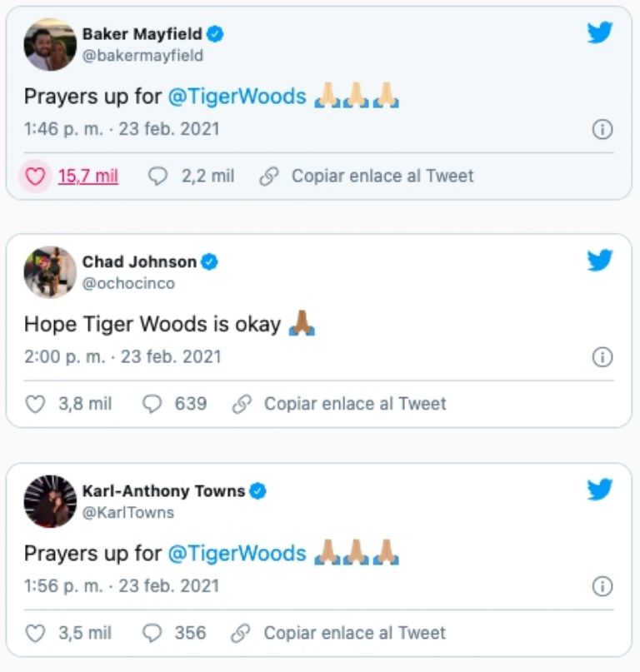Viewport: 640px width, 672px height.
Task: Open the info icon on Karl-Anthony Towns' tweet
Action: tap(602, 586)
